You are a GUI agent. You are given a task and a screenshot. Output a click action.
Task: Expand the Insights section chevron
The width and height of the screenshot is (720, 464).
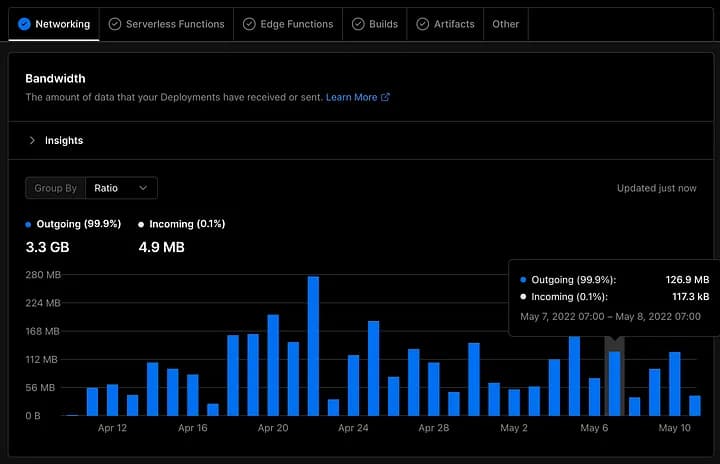(32, 140)
